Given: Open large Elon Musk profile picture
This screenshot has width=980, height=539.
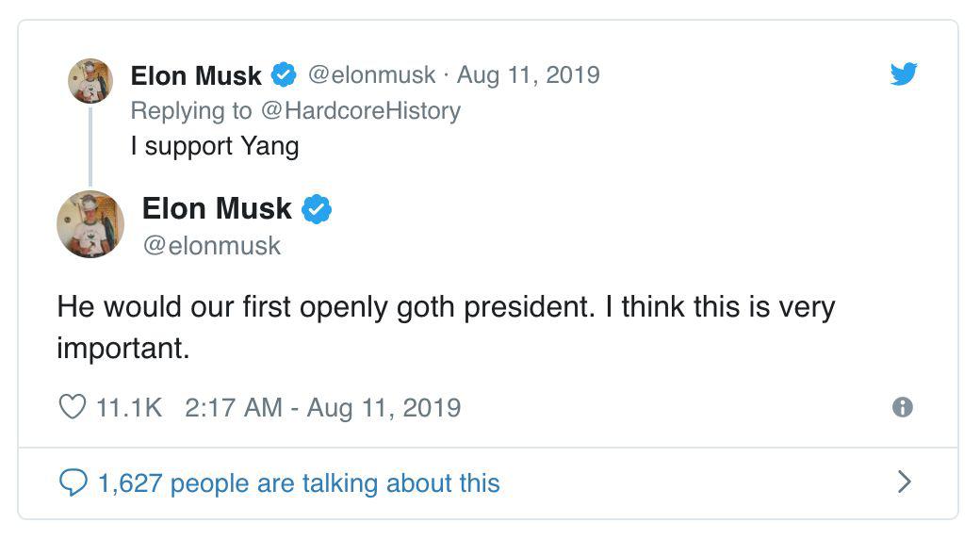Looking at the screenshot, I should pos(90,224).
